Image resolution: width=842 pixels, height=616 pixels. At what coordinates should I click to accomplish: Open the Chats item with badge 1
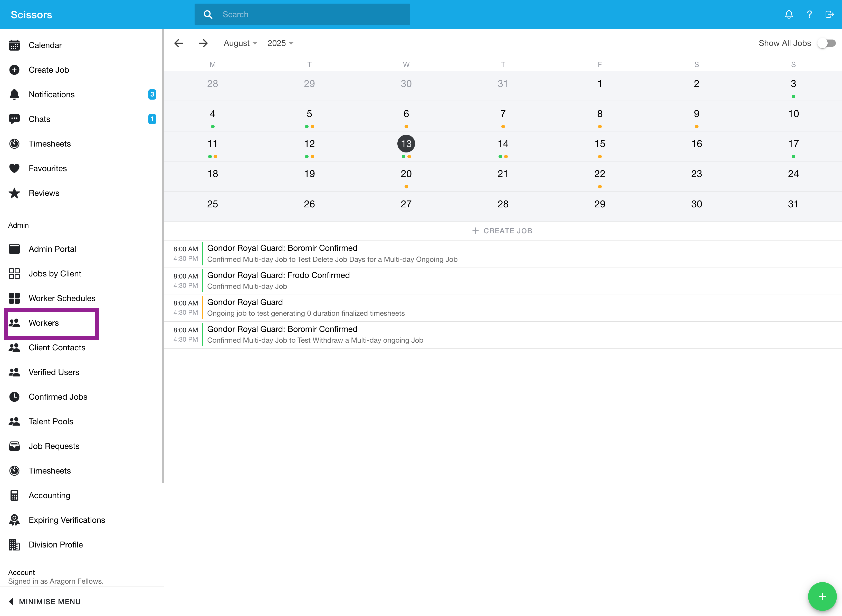40,119
